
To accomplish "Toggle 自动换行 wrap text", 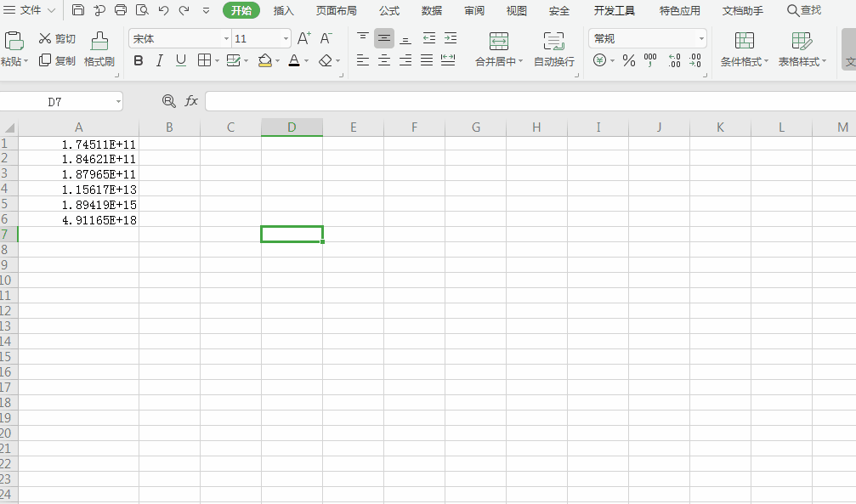I will 554,49.
